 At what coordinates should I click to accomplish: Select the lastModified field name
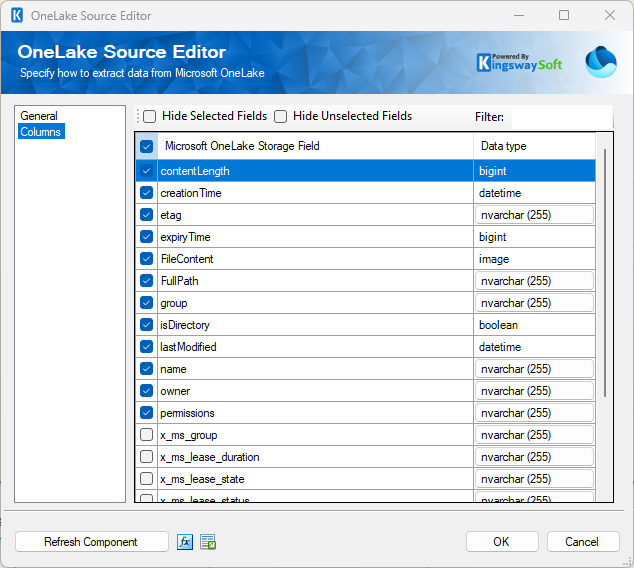click(x=188, y=347)
